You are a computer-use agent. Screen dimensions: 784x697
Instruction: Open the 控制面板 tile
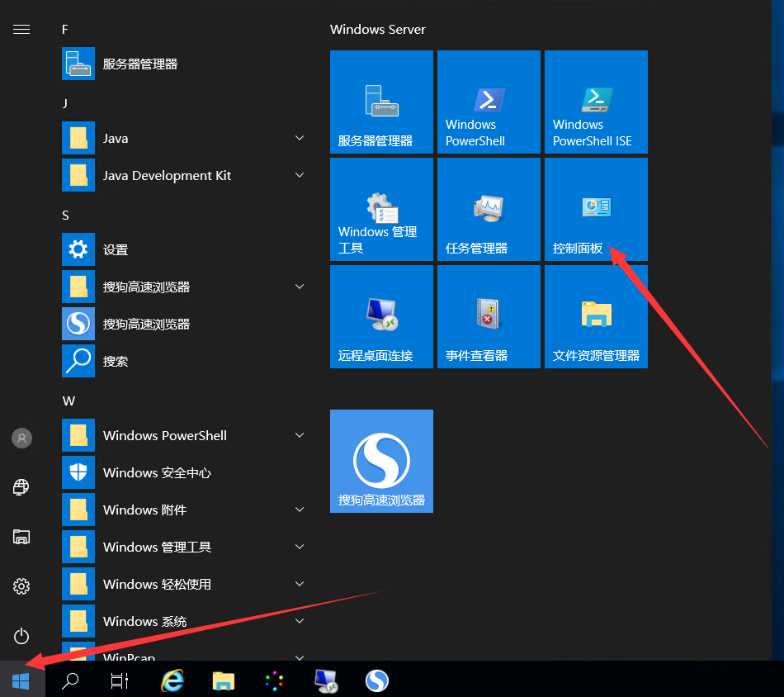(x=596, y=209)
